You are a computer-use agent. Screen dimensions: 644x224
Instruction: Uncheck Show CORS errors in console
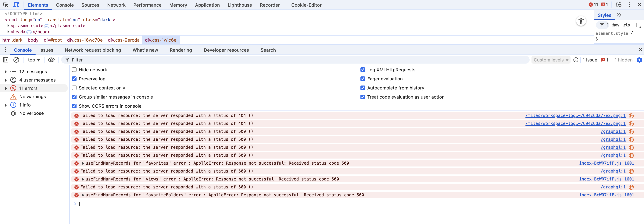[74, 106]
